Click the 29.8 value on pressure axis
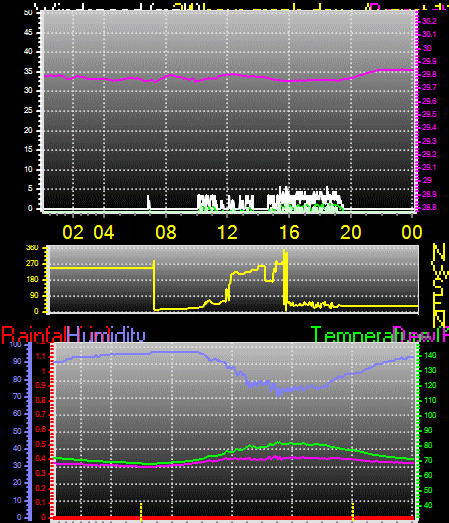 429,74
